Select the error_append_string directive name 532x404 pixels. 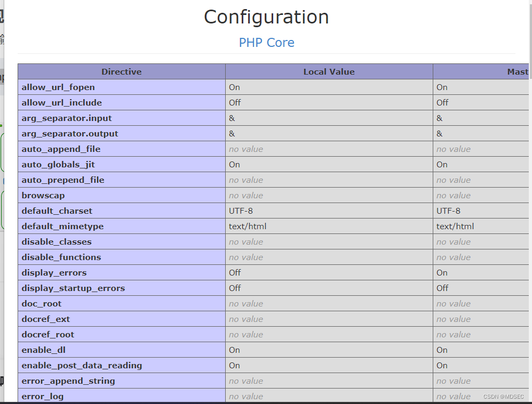tap(68, 381)
